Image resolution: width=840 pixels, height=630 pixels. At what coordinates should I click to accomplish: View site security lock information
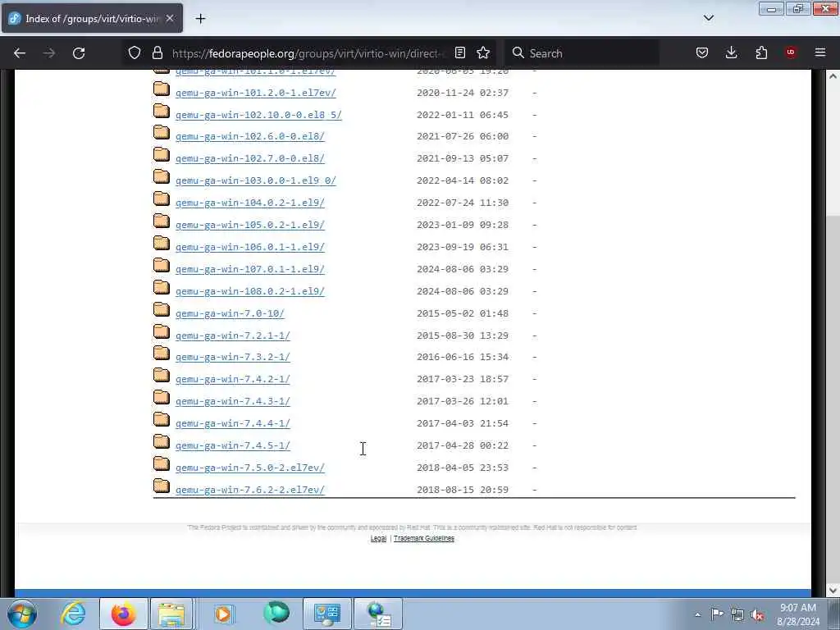click(157, 52)
